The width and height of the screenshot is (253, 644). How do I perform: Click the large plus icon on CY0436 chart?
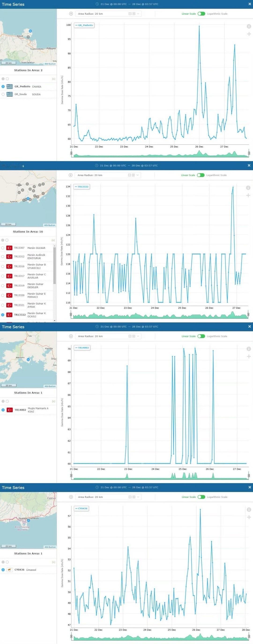click(x=249, y=517)
